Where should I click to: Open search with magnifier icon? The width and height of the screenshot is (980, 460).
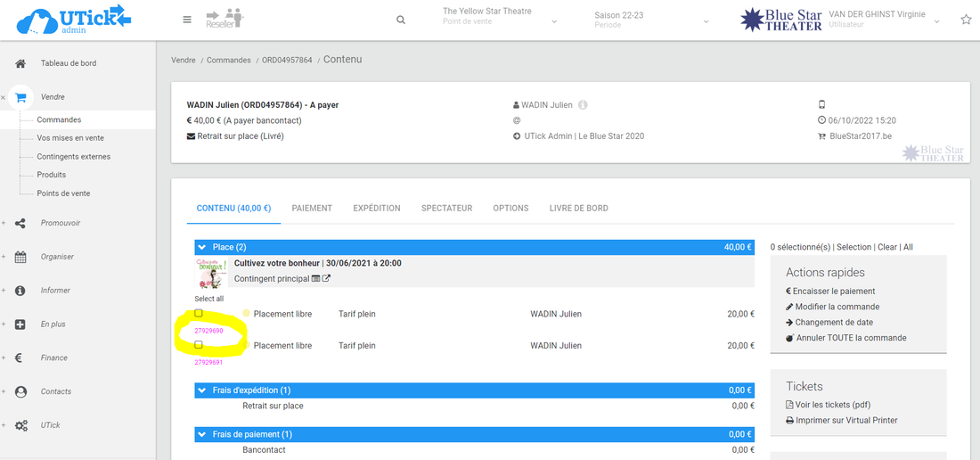(401, 20)
